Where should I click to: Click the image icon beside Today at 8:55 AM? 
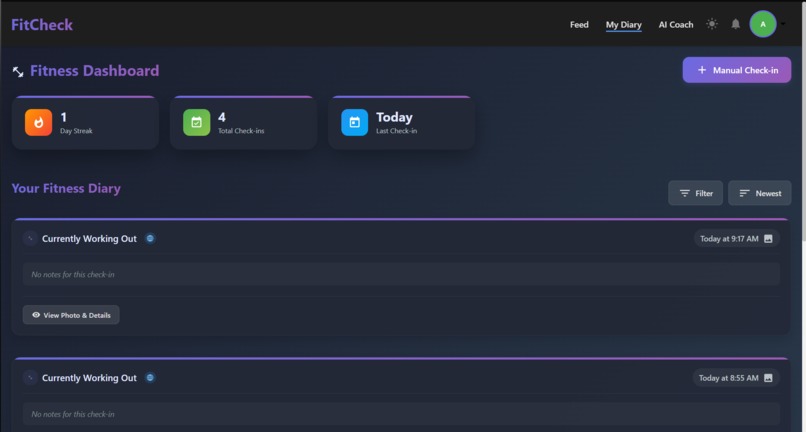768,378
